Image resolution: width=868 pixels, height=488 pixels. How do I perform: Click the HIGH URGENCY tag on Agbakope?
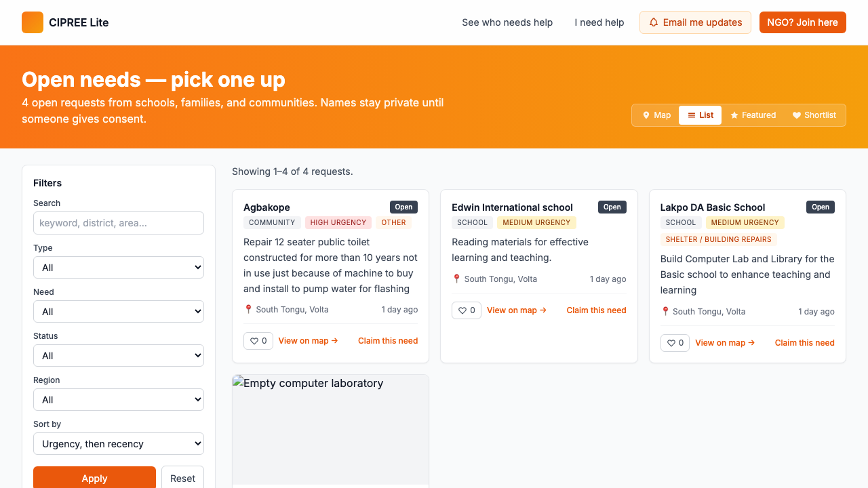tap(338, 222)
